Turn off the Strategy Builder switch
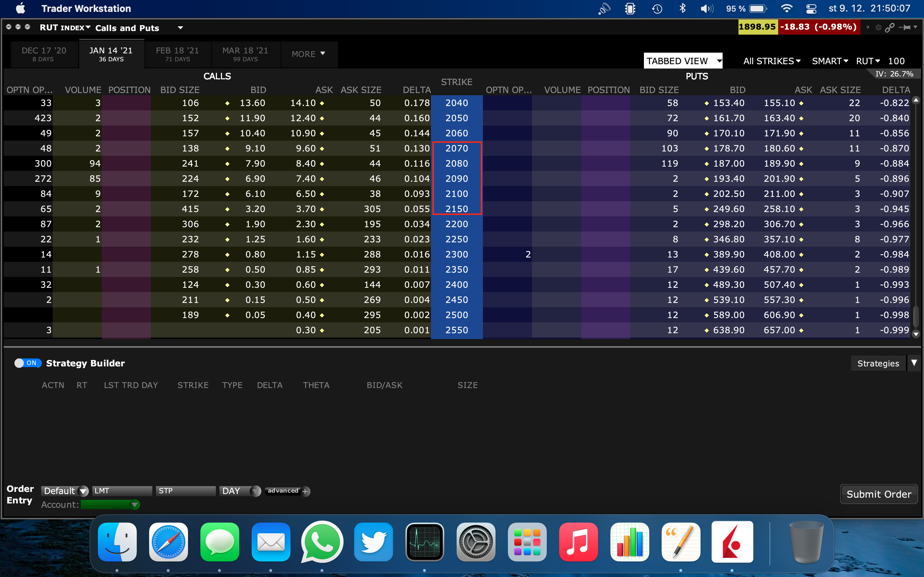 (27, 363)
